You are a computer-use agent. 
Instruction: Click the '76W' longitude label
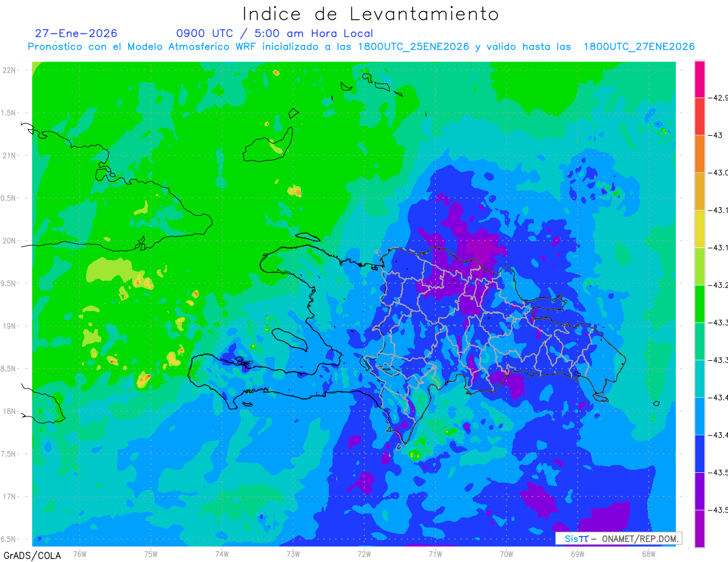[x=79, y=553]
